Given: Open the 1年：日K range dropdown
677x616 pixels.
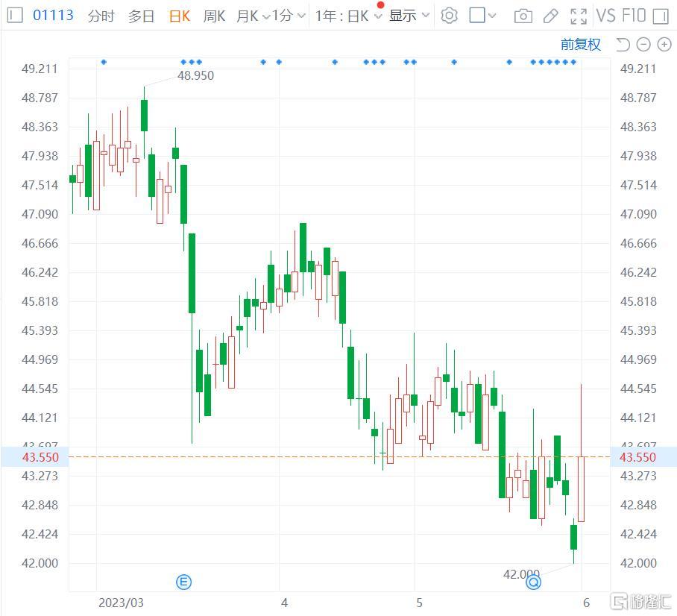Looking at the screenshot, I should [348, 16].
